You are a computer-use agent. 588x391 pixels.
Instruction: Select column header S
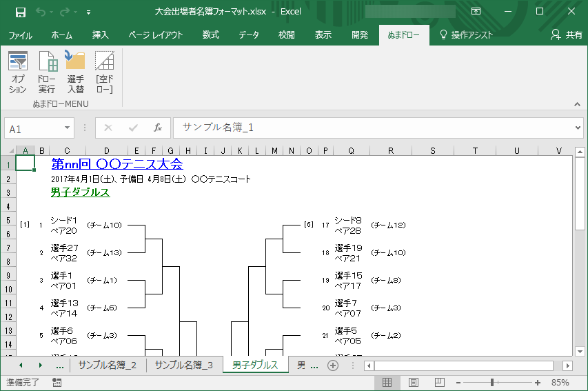pos(433,151)
